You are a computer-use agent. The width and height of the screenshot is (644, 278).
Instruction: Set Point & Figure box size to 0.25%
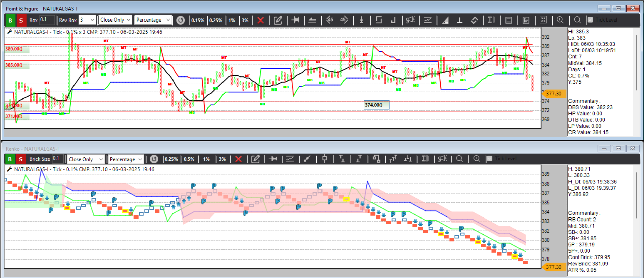216,20
